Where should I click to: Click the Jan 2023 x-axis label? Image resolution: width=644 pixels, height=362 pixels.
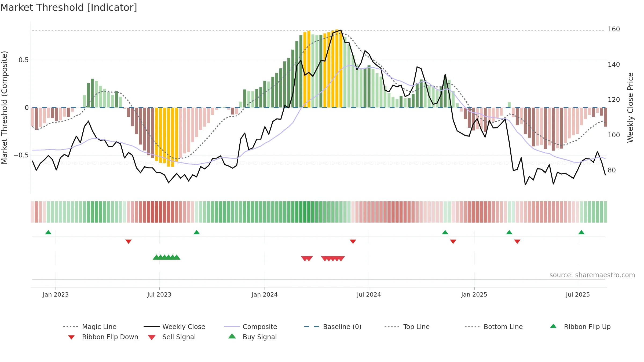56,294
